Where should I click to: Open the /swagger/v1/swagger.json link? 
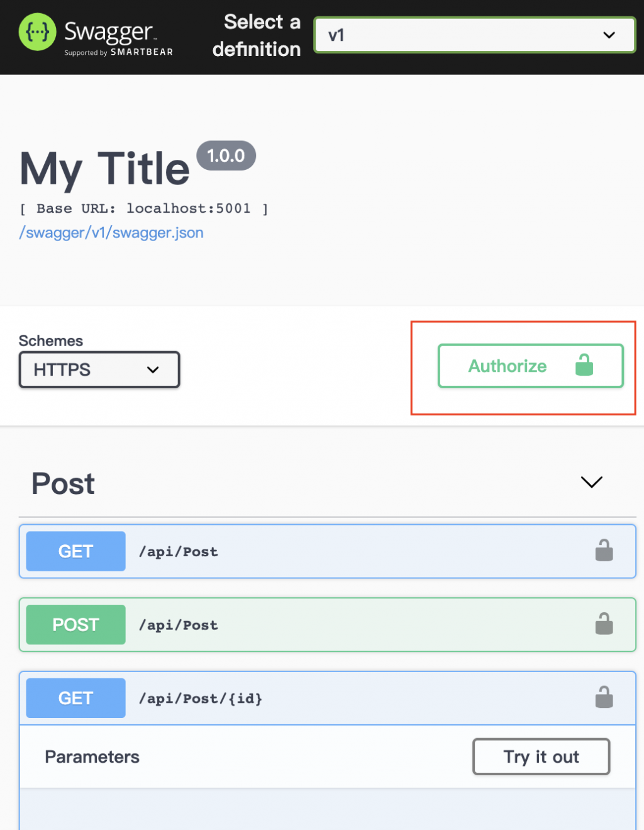(111, 233)
